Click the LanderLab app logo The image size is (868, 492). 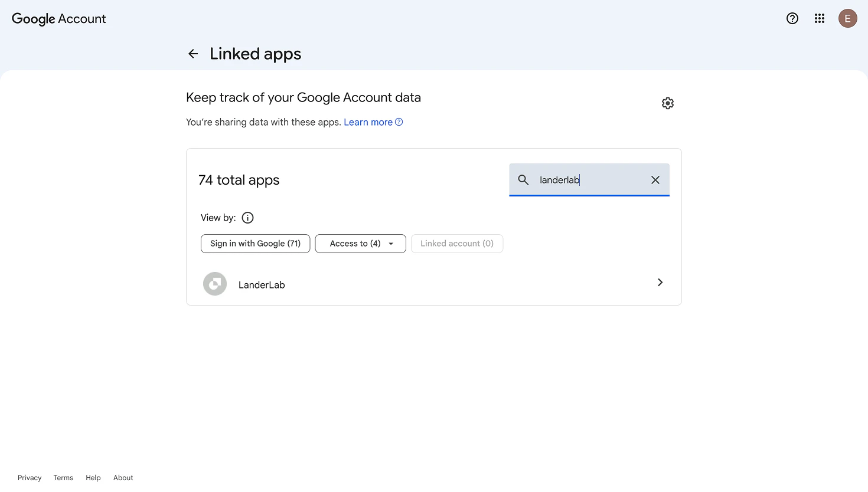(x=215, y=284)
